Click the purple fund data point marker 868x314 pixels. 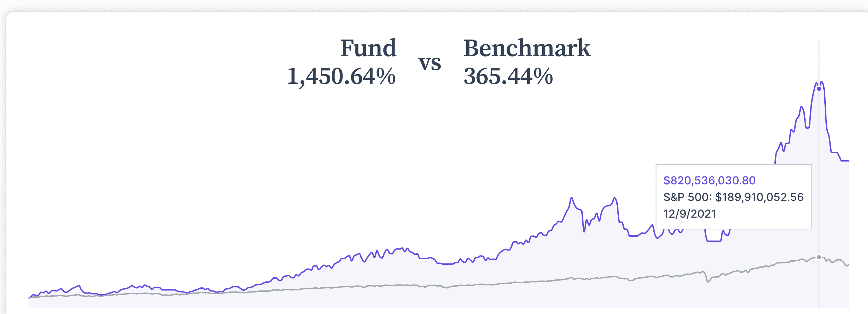[819, 89]
